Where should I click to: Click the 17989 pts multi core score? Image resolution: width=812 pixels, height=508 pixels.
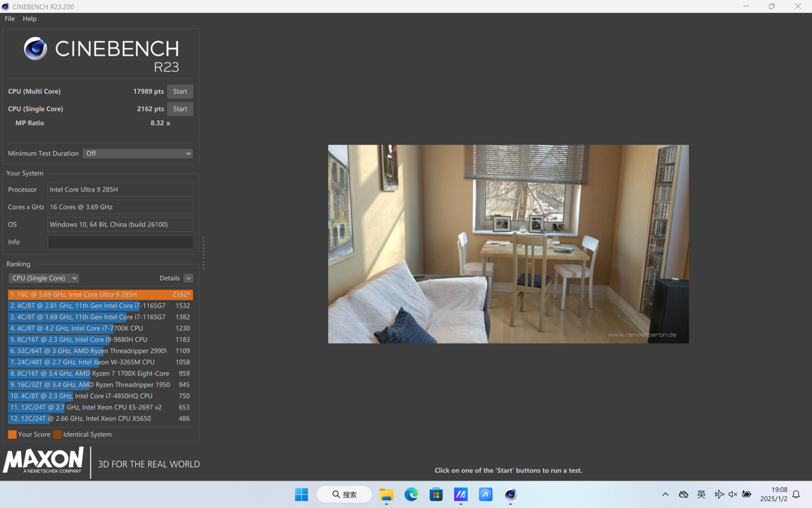pyautogui.click(x=148, y=91)
